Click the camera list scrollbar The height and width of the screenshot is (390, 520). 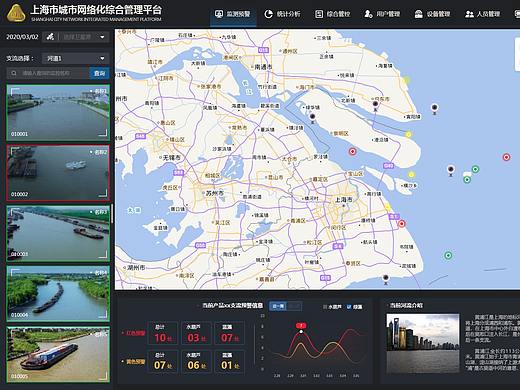tap(112, 213)
